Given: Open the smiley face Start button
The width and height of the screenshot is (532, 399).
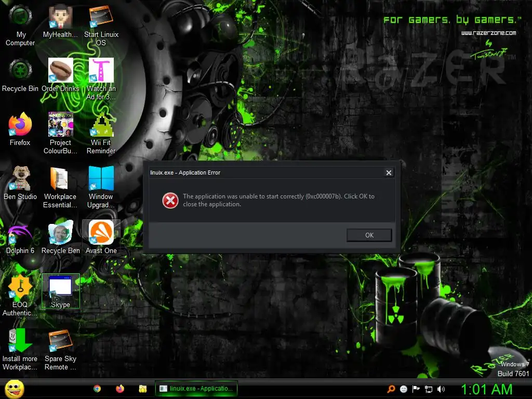Looking at the screenshot, I should (x=15, y=389).
